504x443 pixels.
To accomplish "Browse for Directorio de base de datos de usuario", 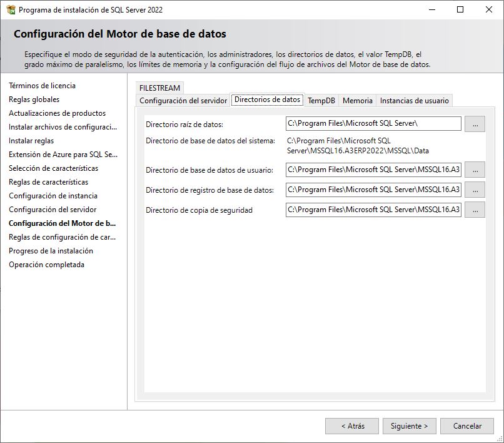I will (x=475, y=170).
